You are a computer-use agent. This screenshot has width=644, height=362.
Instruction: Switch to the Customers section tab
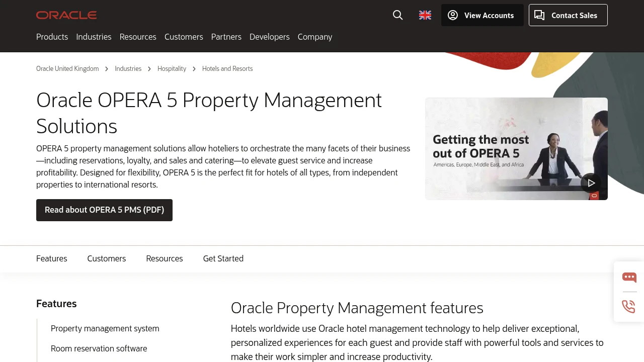click(106, 258)
